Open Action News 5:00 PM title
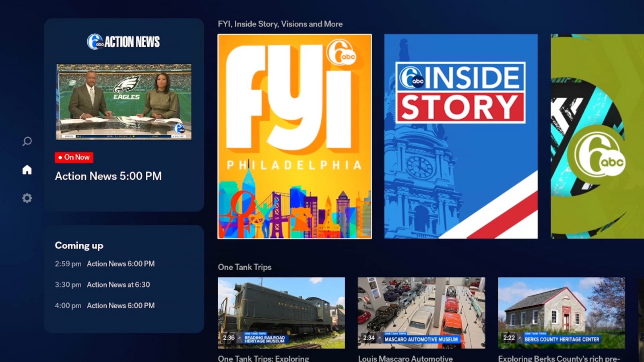 (108, 176)
